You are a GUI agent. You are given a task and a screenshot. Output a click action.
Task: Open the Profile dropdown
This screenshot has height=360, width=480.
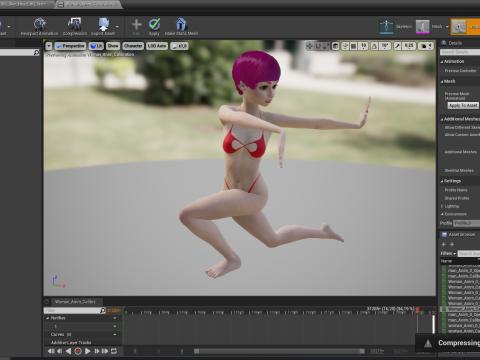[467, 223]
